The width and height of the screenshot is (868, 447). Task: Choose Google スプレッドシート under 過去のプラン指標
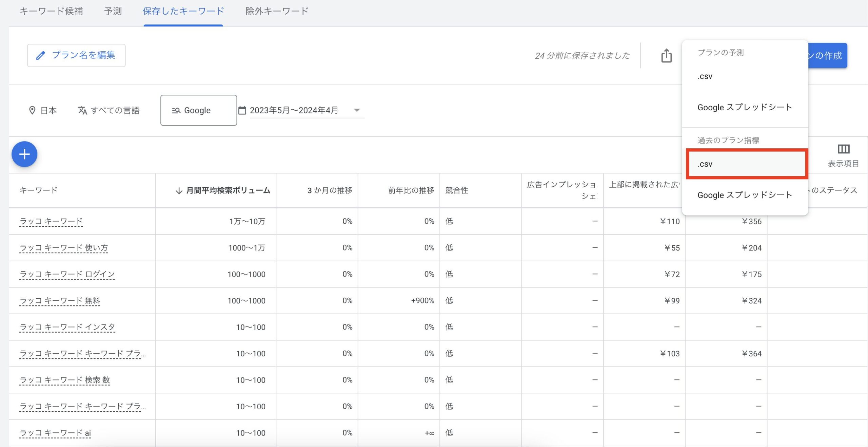point(745,195)
